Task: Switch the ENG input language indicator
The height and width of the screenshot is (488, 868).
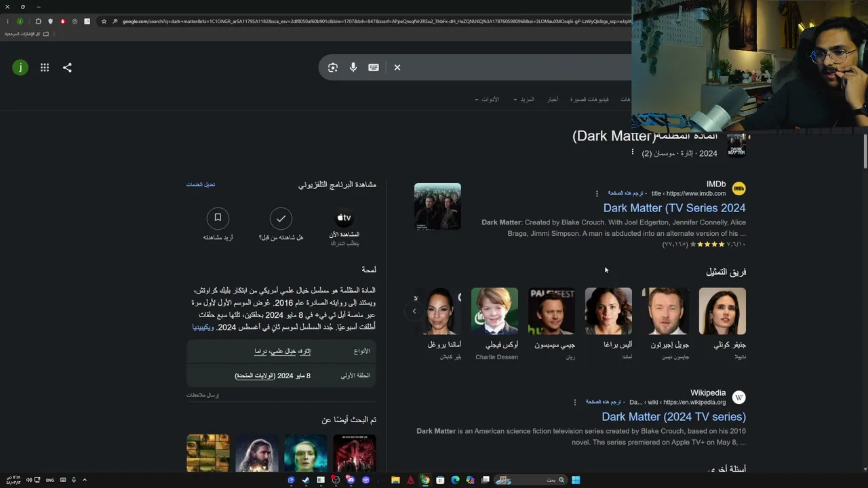Action: [x=50, y=480]
